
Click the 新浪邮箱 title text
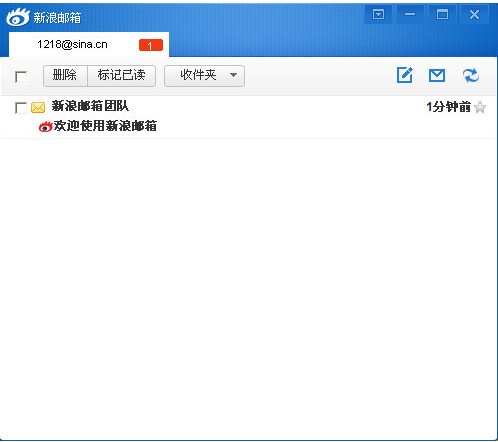pos(57,17)
